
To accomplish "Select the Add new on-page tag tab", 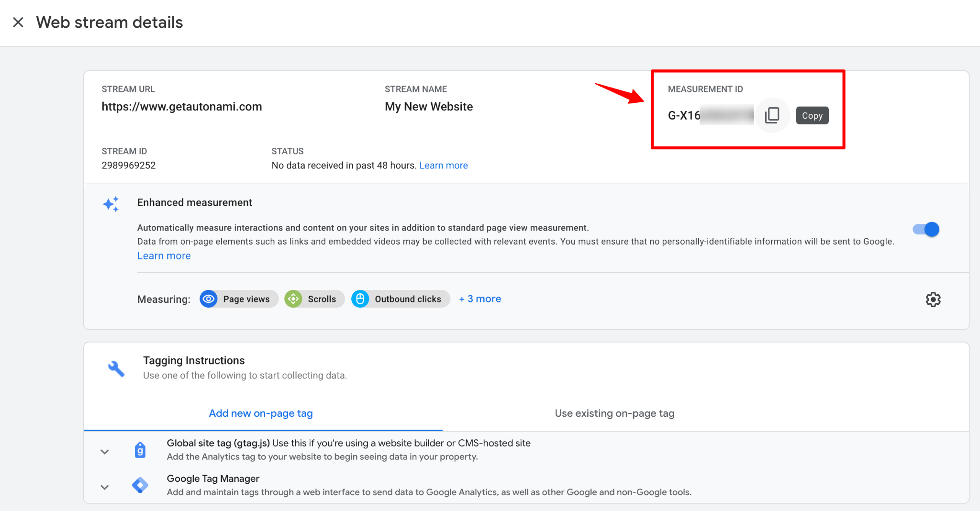I will [261, 413].
